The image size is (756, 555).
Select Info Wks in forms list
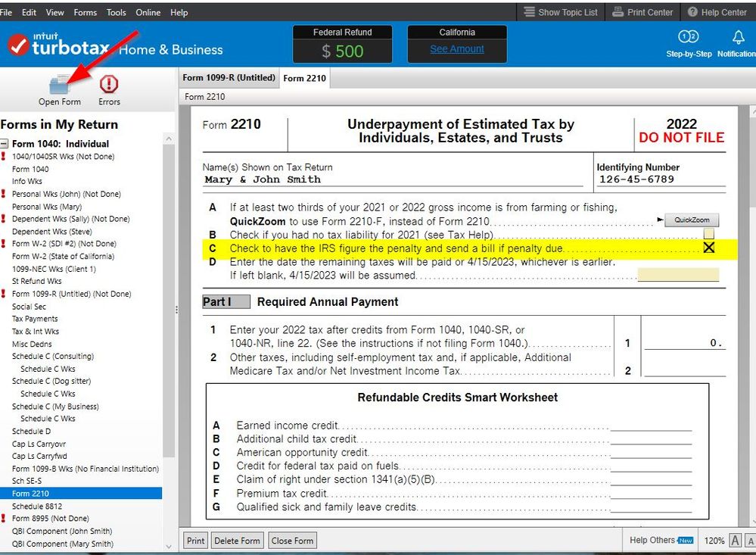pos(27,181)
